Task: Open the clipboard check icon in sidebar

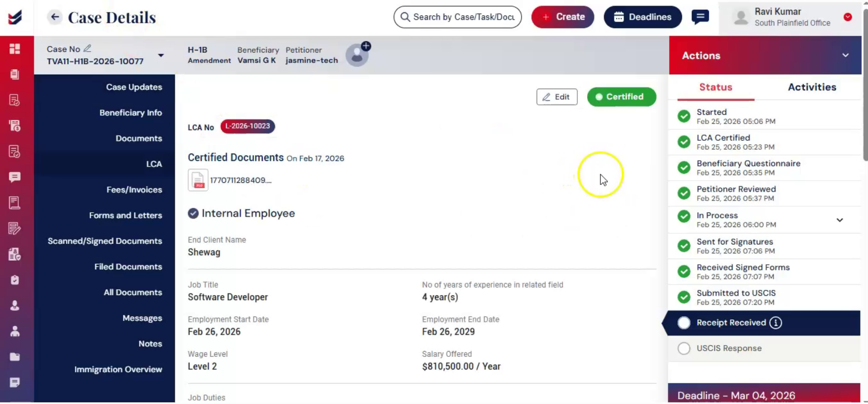Action: pos(15,280)
